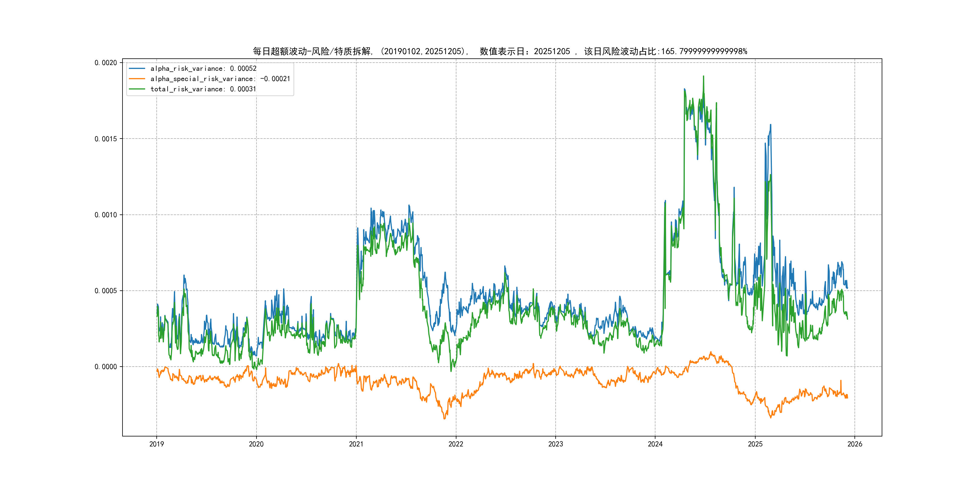Click the 0.0020 y-axis tick label

pos(106,63)
